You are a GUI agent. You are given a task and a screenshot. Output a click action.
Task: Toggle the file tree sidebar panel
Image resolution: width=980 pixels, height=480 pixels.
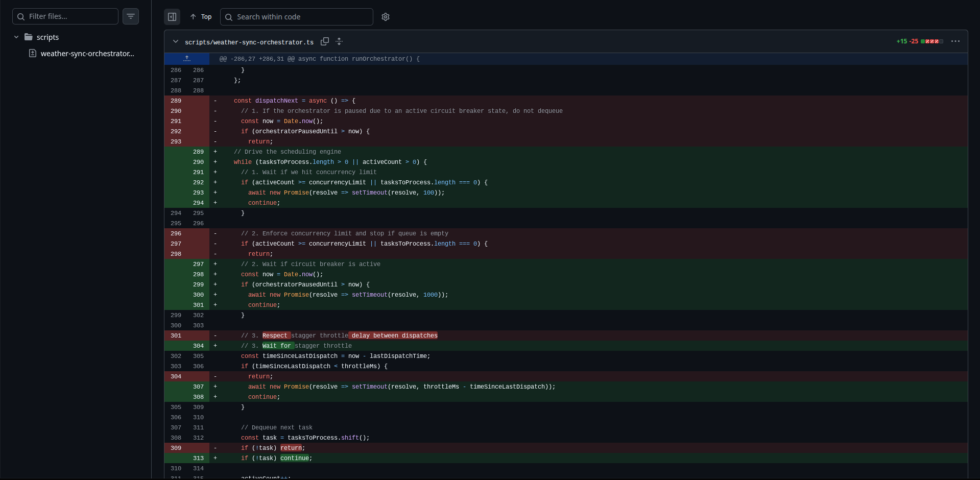click(172, 17)
